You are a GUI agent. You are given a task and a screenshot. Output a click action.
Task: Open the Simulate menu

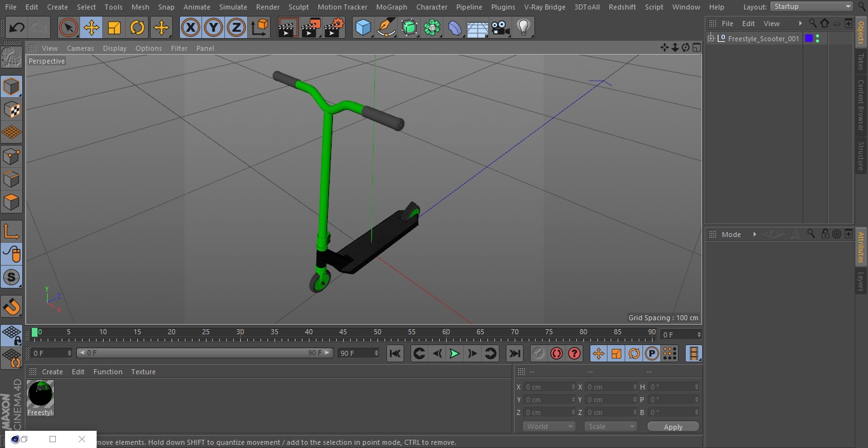pos(233,6)
